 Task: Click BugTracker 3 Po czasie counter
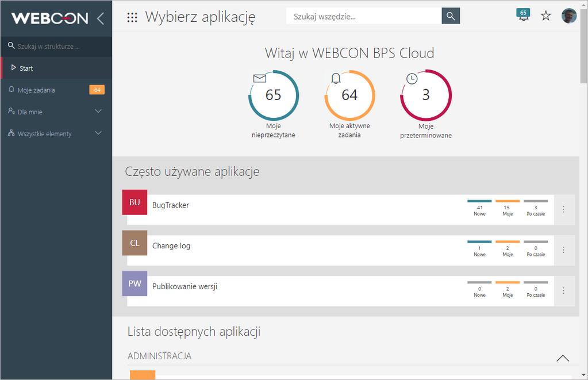pos(536,209)
